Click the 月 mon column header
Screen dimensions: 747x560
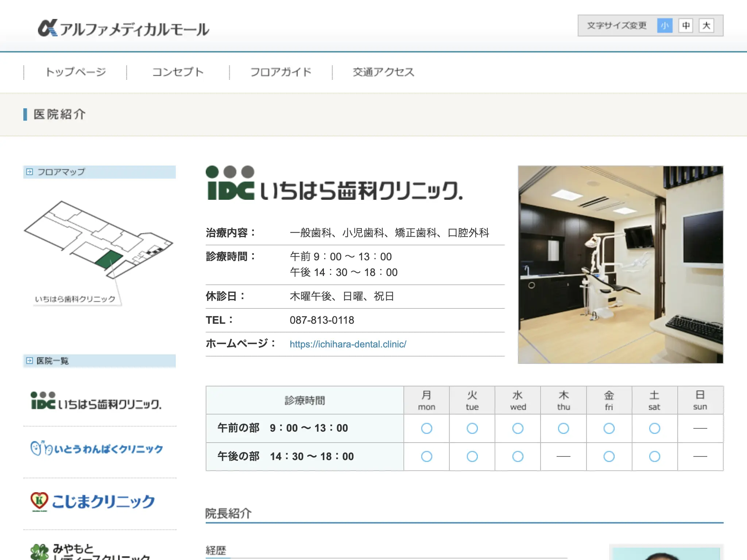(x=426, y=400)
